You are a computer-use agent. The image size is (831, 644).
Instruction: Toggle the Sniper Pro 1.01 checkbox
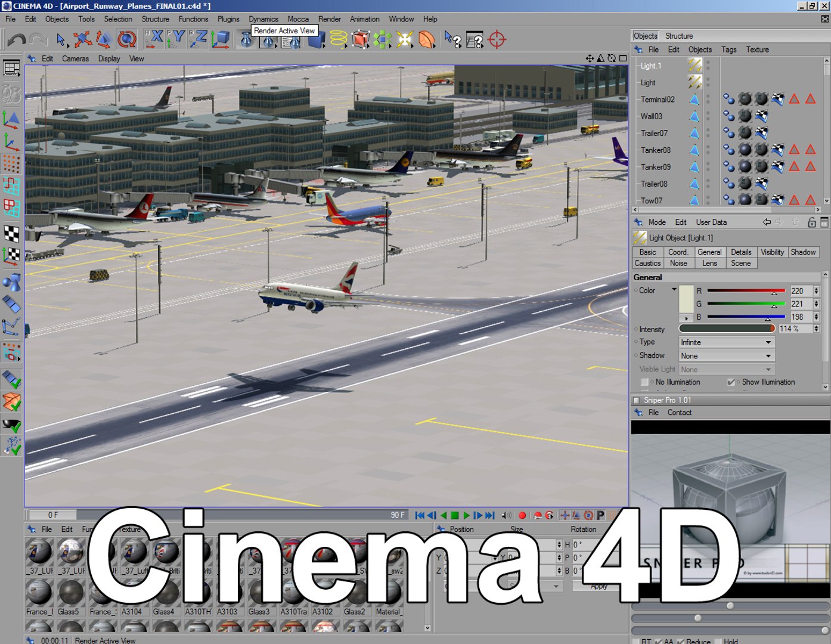(x=636, y=400)
